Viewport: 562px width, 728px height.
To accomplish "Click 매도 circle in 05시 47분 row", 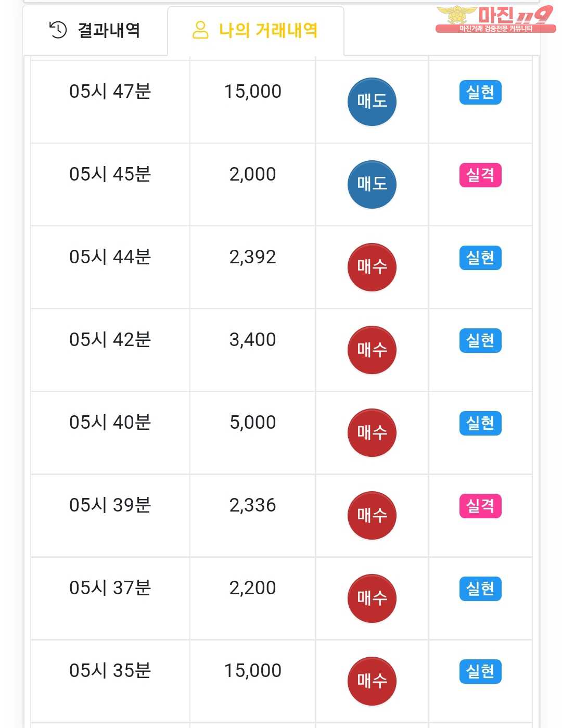I will 372,101.
